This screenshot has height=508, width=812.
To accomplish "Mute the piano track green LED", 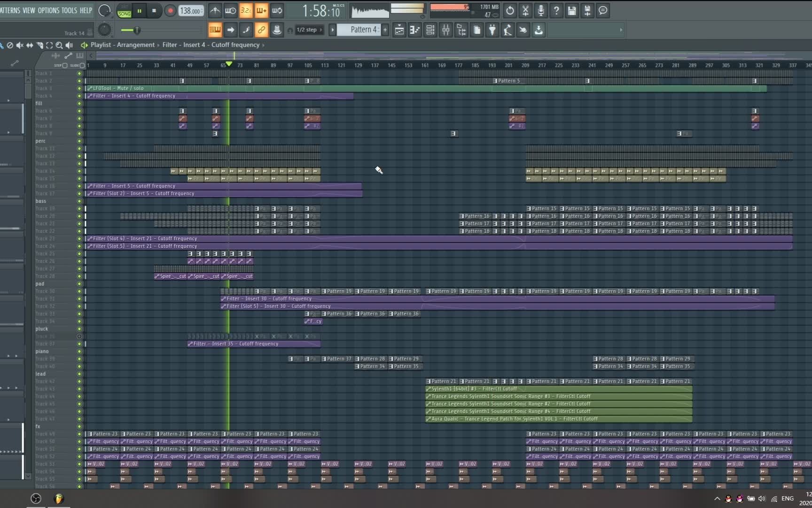I will point(79,352).
